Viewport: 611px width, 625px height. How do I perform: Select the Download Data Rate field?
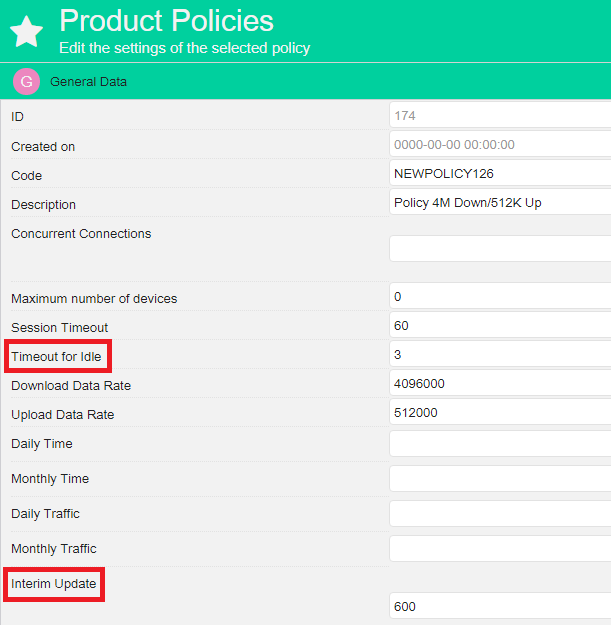[500, 384]
